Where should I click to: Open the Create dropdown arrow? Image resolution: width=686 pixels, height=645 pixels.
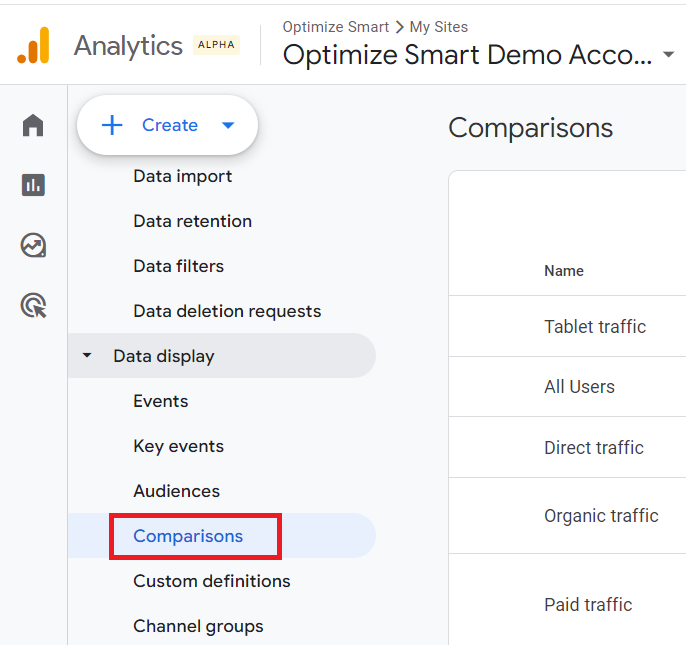coord(228,126)
